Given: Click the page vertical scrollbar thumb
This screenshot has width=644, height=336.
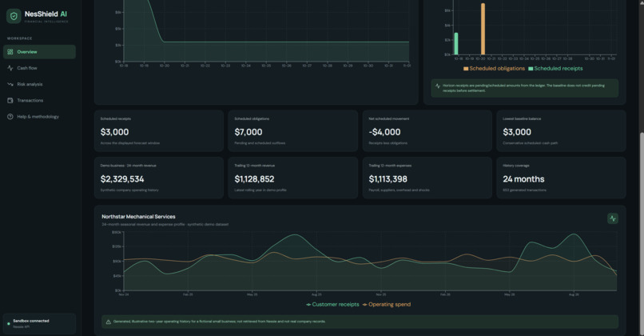Looking at the screenshot, I should [642, 232].
